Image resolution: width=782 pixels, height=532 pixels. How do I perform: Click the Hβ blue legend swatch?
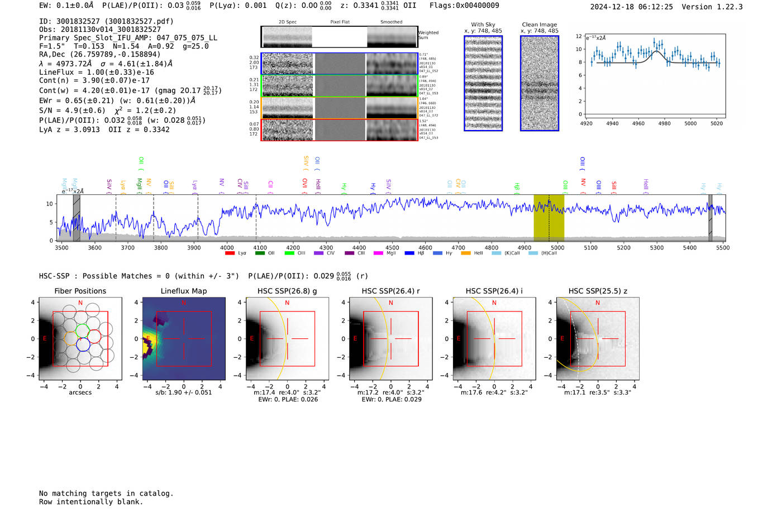409,253
